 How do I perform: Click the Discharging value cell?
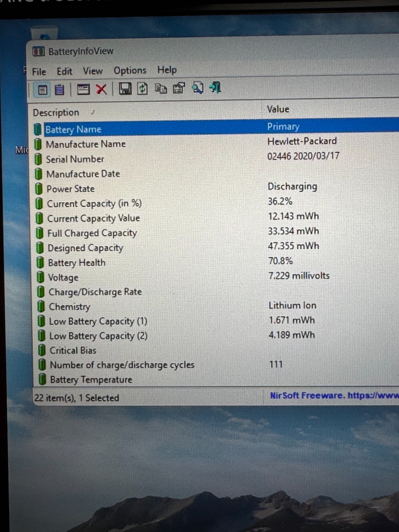pos(292,187)
